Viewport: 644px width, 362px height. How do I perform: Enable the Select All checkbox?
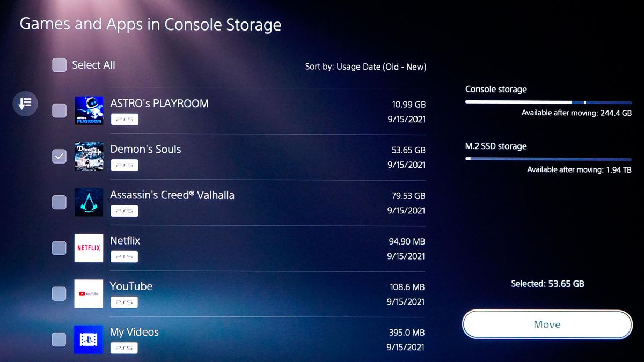click(59, 65)
